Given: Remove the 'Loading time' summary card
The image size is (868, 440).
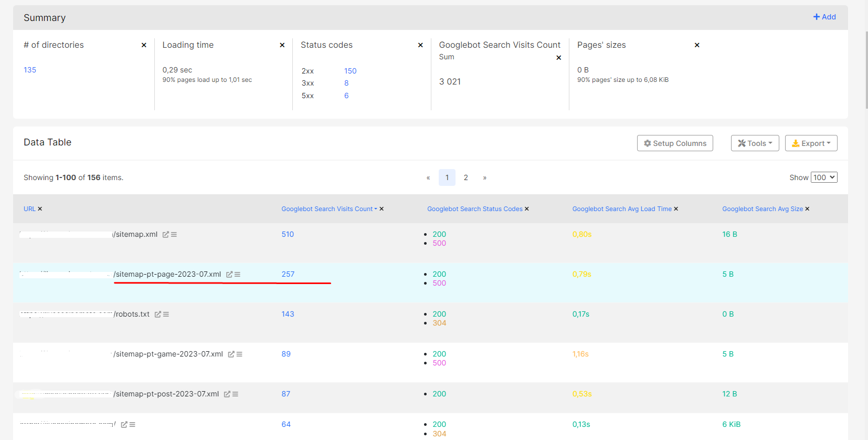Looking at the screenshot, I should (x=282, y=45).
